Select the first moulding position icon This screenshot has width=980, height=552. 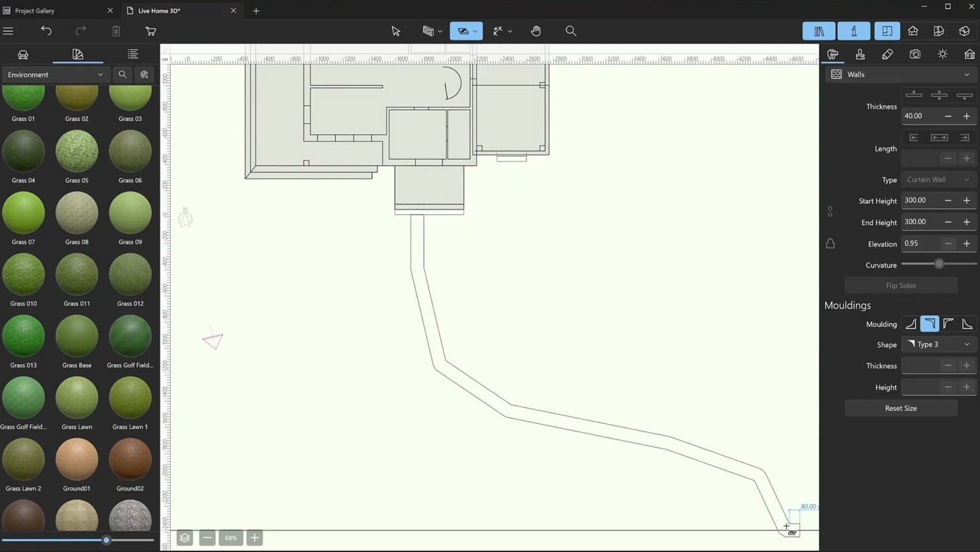click(911, 324)
